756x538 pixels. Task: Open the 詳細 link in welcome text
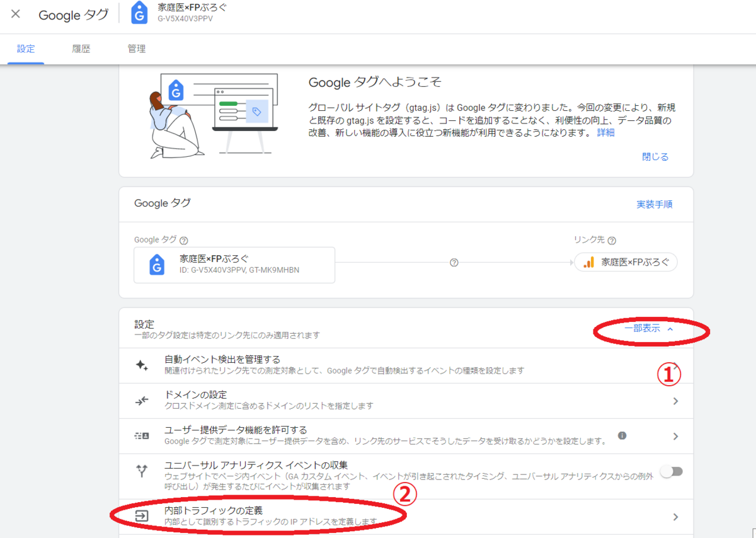click(606, 133)
